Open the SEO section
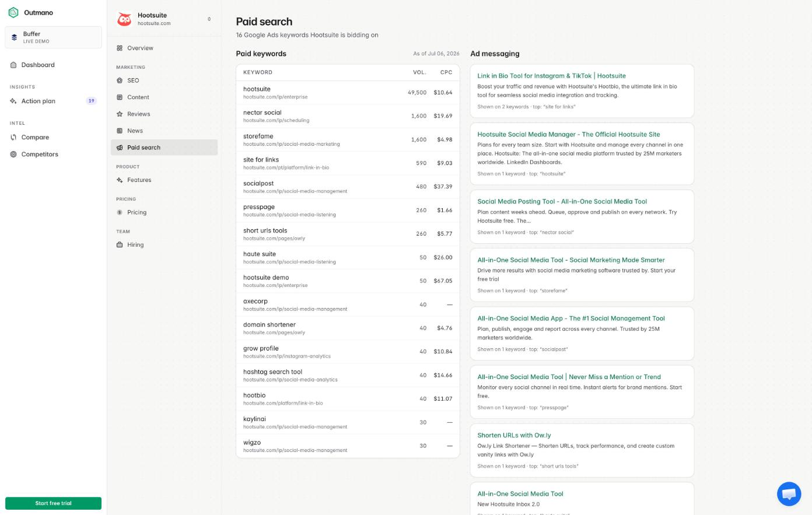 164,80
